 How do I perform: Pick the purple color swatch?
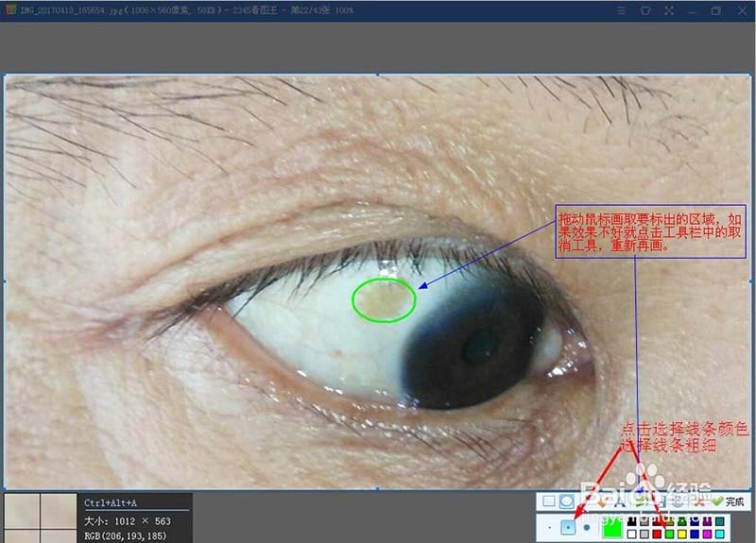pos(707,522)
